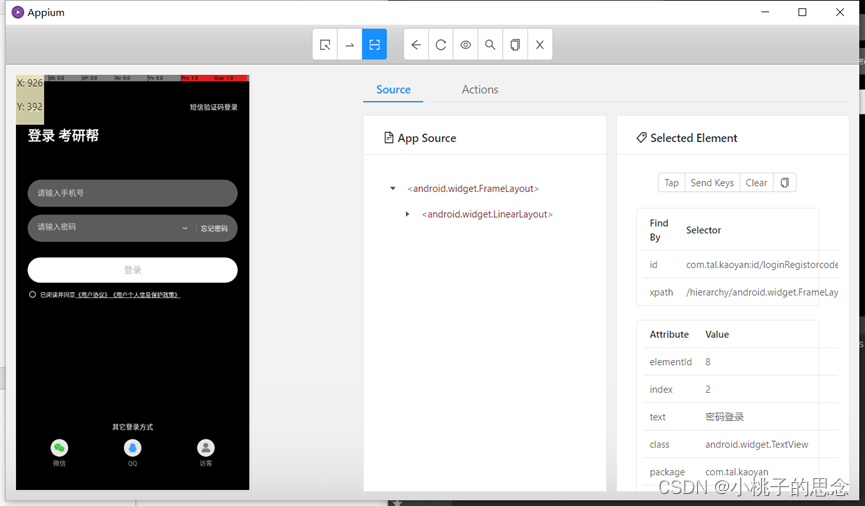Click the xpath selector value
Screen dimensions: 865x506
click(x=762, y=292)
